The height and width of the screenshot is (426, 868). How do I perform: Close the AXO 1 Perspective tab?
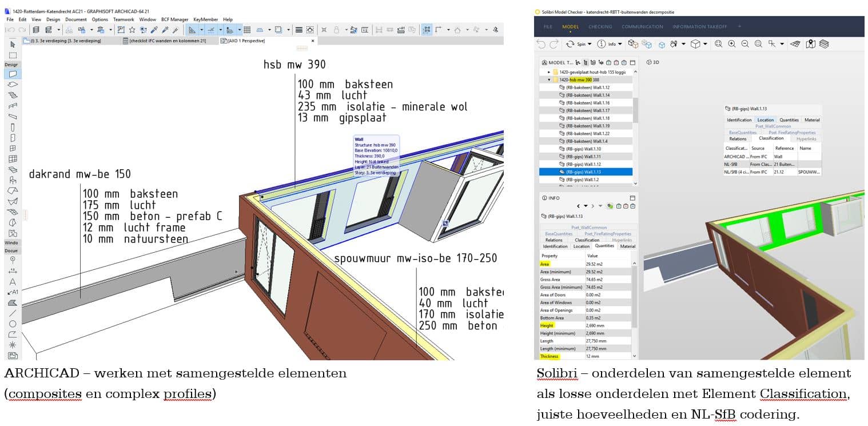pos(313,41)
